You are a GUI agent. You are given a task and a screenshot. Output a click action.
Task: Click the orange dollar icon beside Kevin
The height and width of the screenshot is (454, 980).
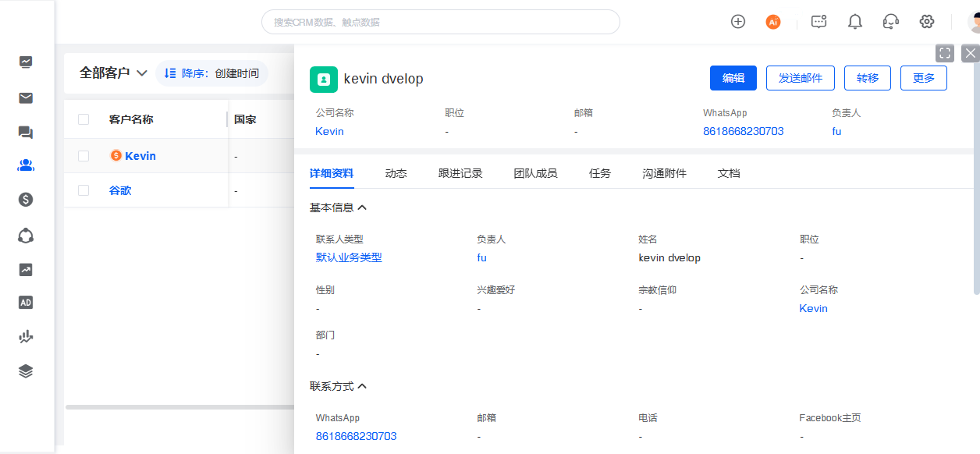(116, 156)
